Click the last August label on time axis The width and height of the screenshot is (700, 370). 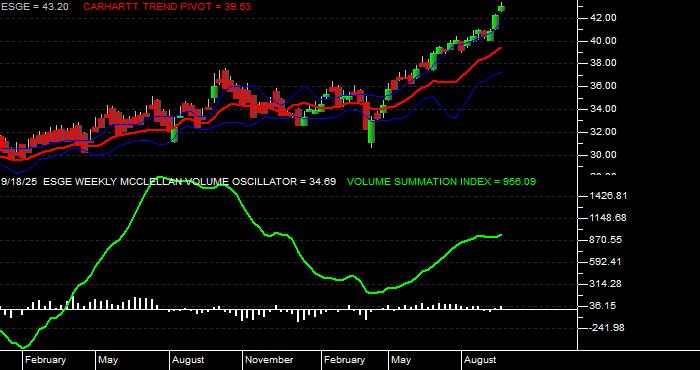[x=480, y=360]
